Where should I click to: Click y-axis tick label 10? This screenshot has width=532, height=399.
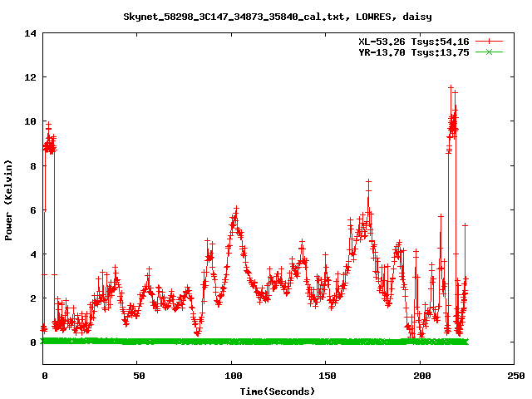tap(30, 121)
